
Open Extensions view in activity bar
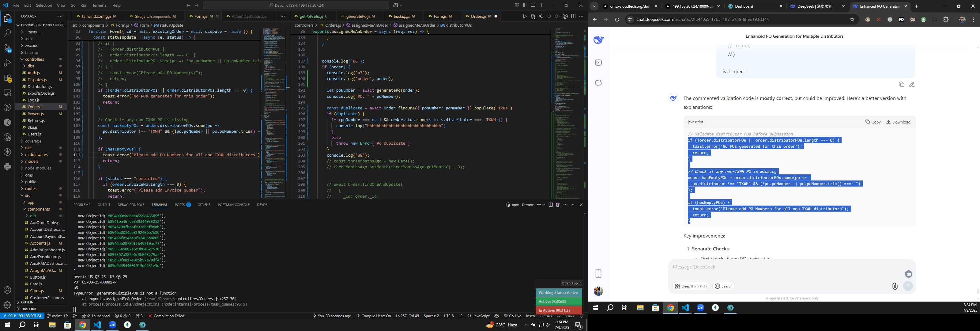(x=7, y=78)
